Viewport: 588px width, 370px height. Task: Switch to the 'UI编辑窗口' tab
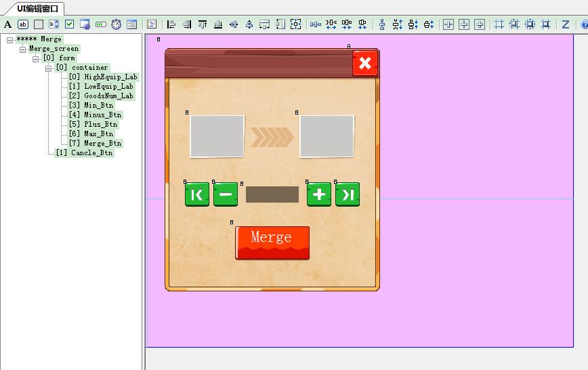coord(37,9)
